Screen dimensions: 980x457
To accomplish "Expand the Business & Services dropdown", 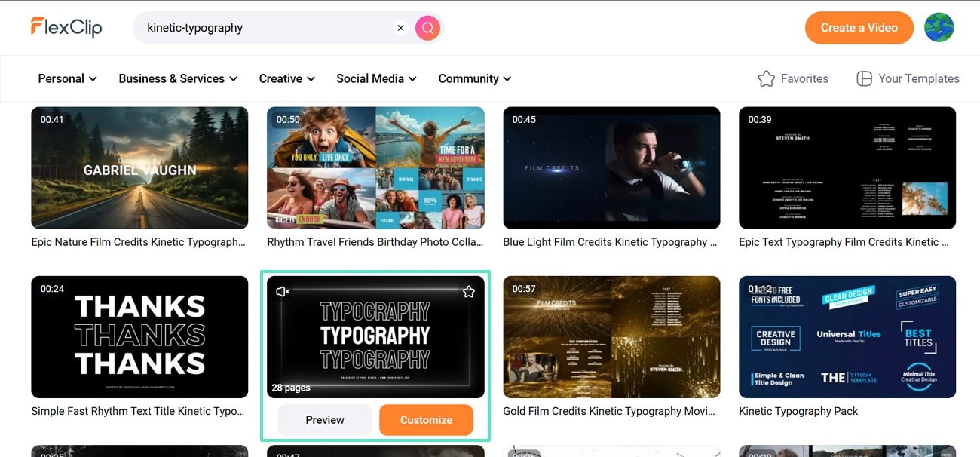I will 178,78.
